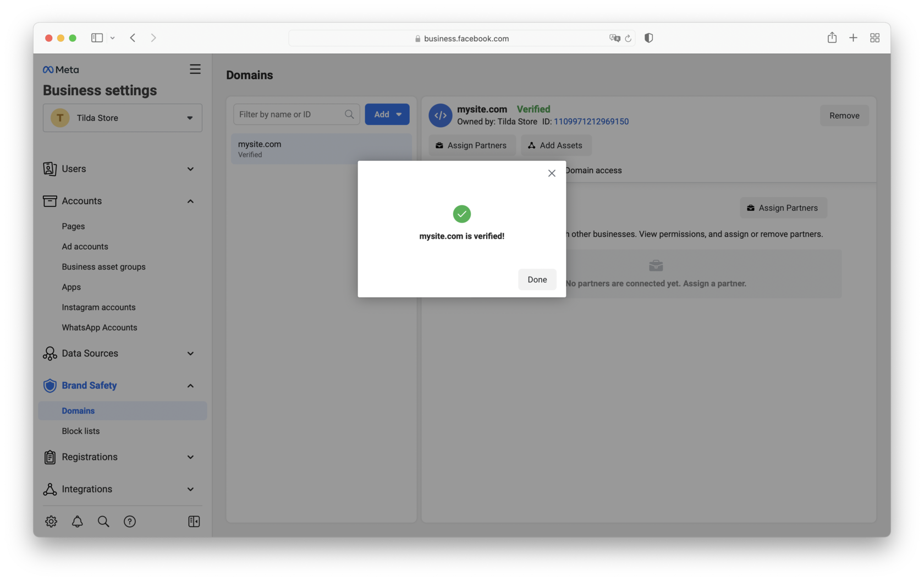Click the Brand Safety label

[x=89, y=386]
